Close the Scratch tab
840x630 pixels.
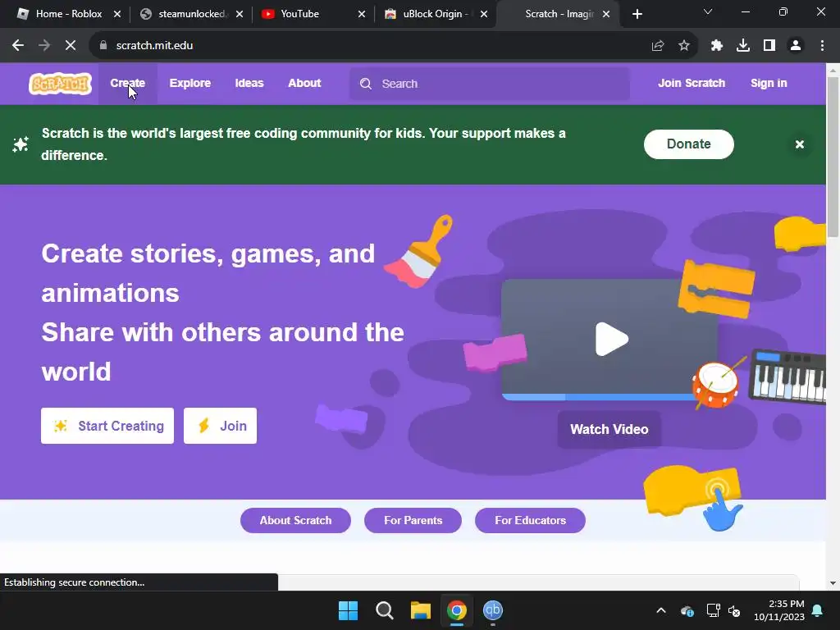point(606,14)
